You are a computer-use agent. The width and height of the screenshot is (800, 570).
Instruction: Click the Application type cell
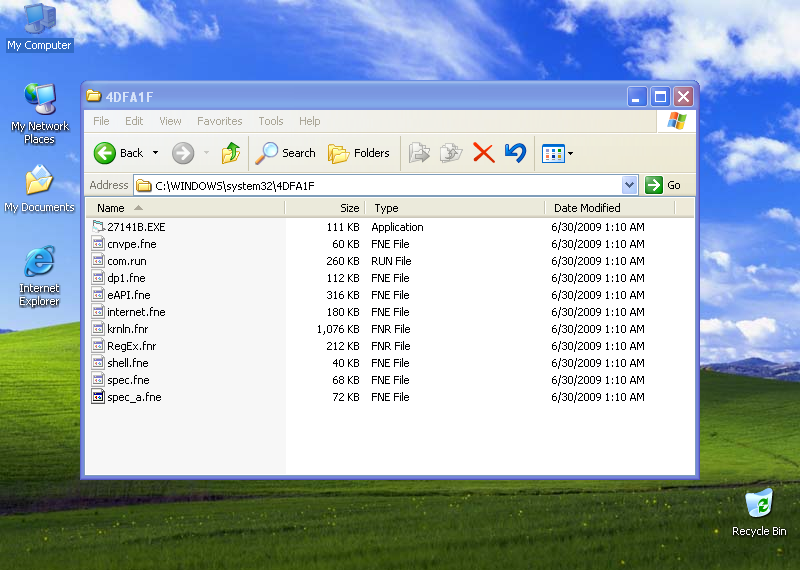coord(397,227)
